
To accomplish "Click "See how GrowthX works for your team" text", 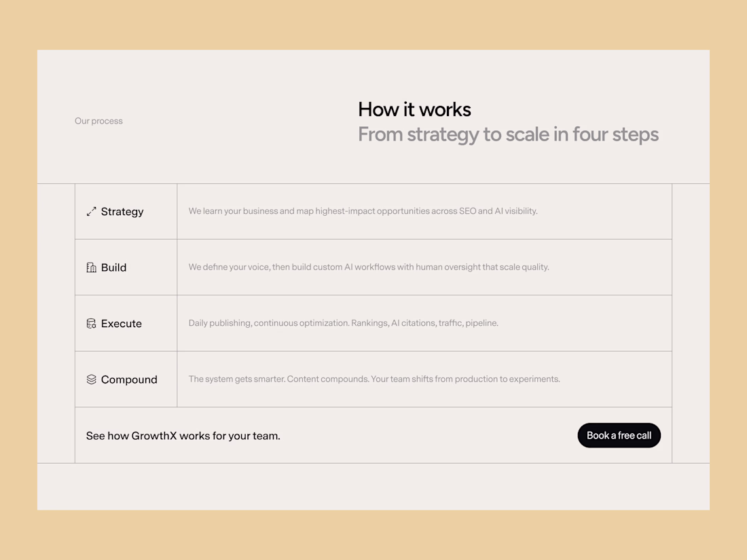I will 183,436.
